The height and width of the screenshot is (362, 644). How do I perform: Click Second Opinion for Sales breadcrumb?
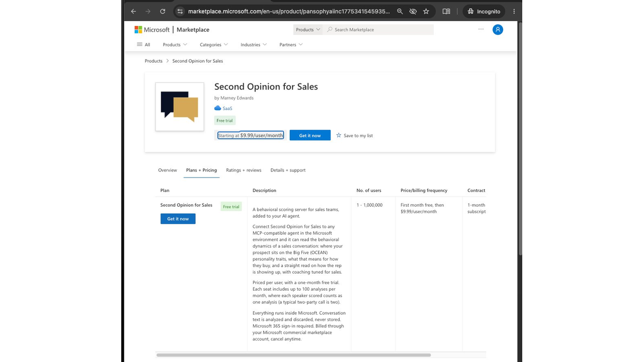pyautogui.click(x=198, y=61)
